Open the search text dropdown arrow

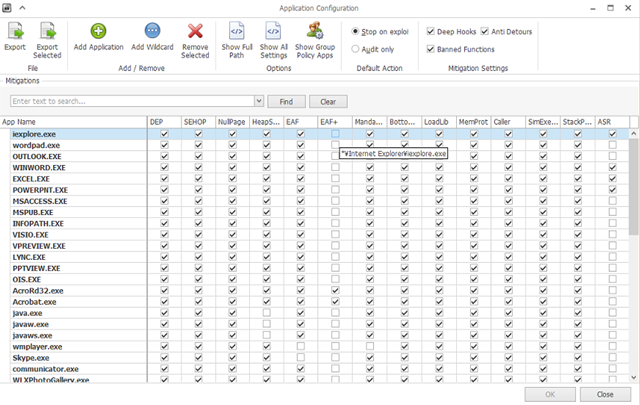(x=259, y=101)
